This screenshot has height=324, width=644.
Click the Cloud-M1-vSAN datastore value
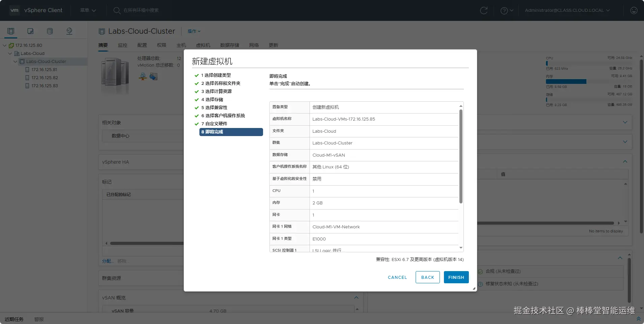pyautogui.click(x=328, y=155)
